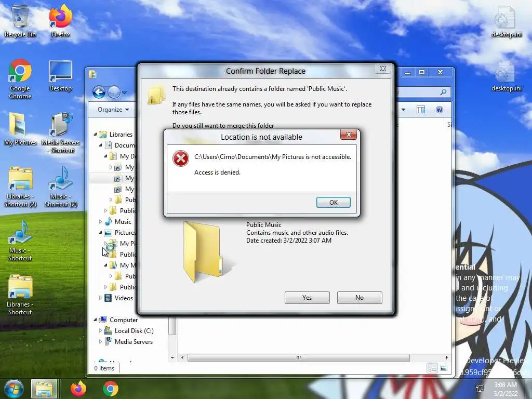Click the Explorer search magnifier icon
Viewport: 532px width, 399px height.
443,92
